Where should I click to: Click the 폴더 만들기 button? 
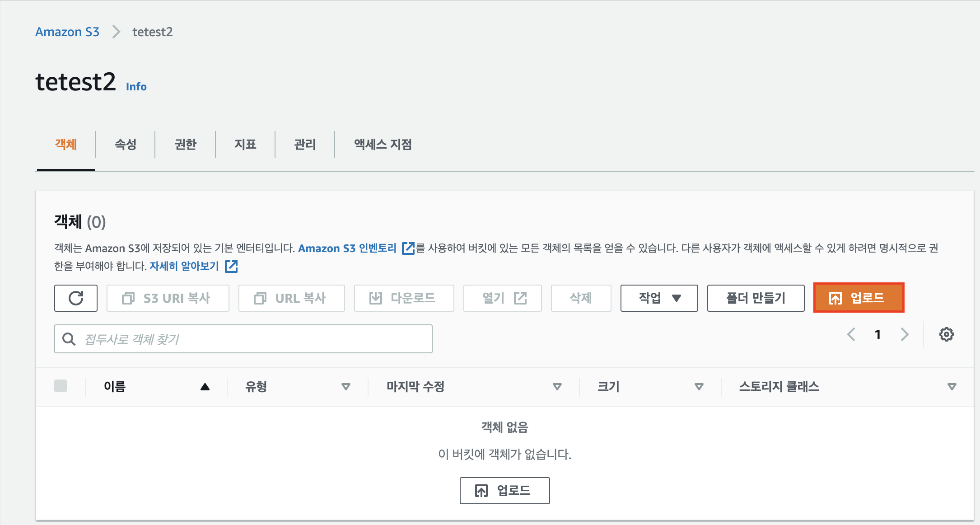pyautogui.click(x=756, y=298)
